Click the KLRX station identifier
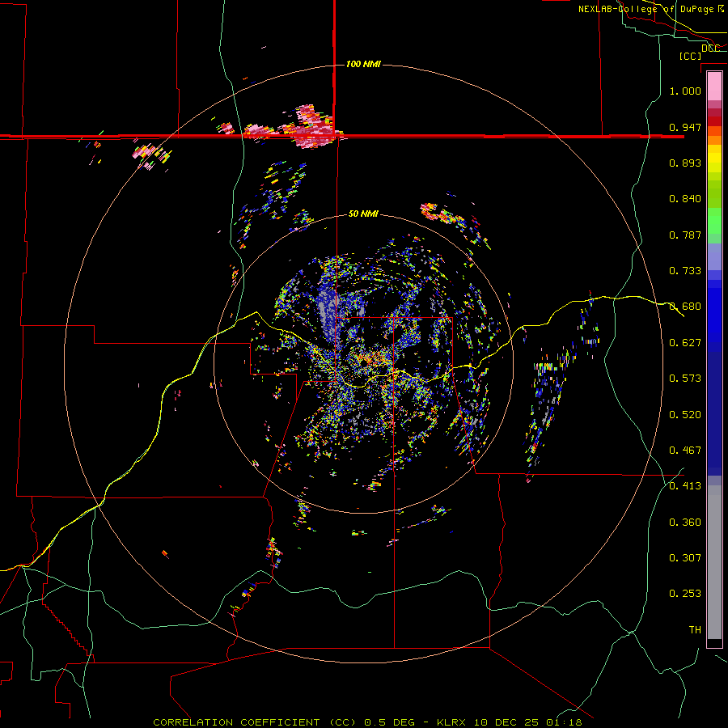This screenshot has width=728, height=728. coord(452,722)
